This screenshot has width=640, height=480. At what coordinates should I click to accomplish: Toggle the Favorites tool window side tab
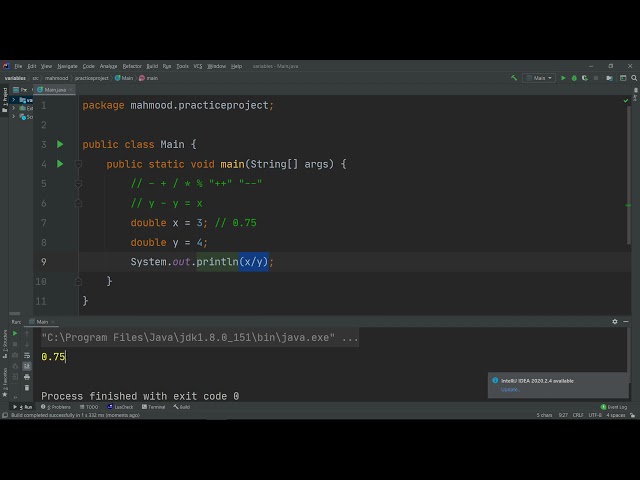click(x=4, y=382)
